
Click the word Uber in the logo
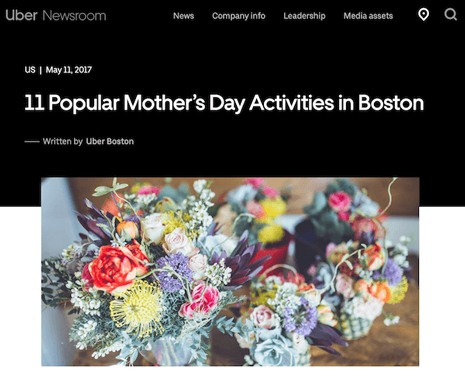(21, 16)
